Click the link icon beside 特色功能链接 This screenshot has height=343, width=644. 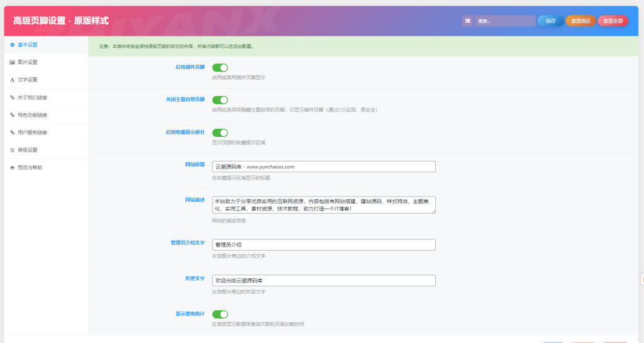[12, 115]
